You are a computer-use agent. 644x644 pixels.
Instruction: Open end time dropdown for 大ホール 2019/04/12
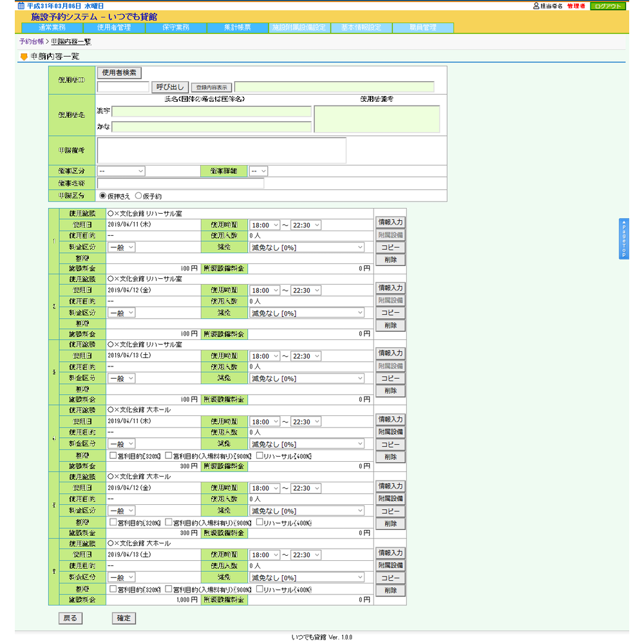[x=306, y=488]
